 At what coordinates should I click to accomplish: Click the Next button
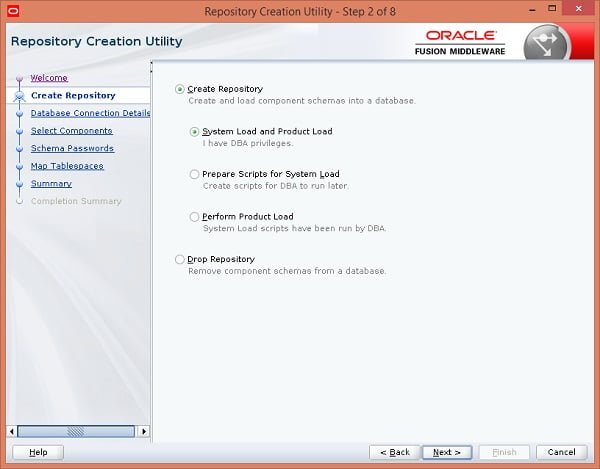pyautogui.click(x=447, y=452)
